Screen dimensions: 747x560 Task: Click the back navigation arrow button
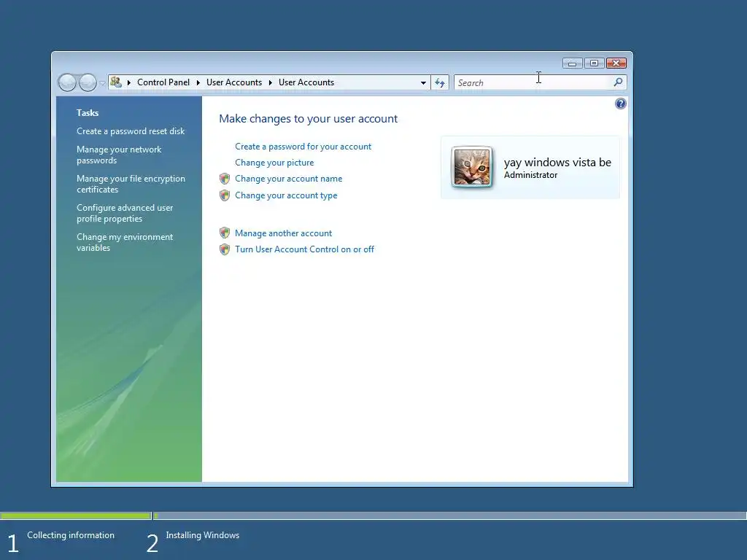tap(67, 82)
